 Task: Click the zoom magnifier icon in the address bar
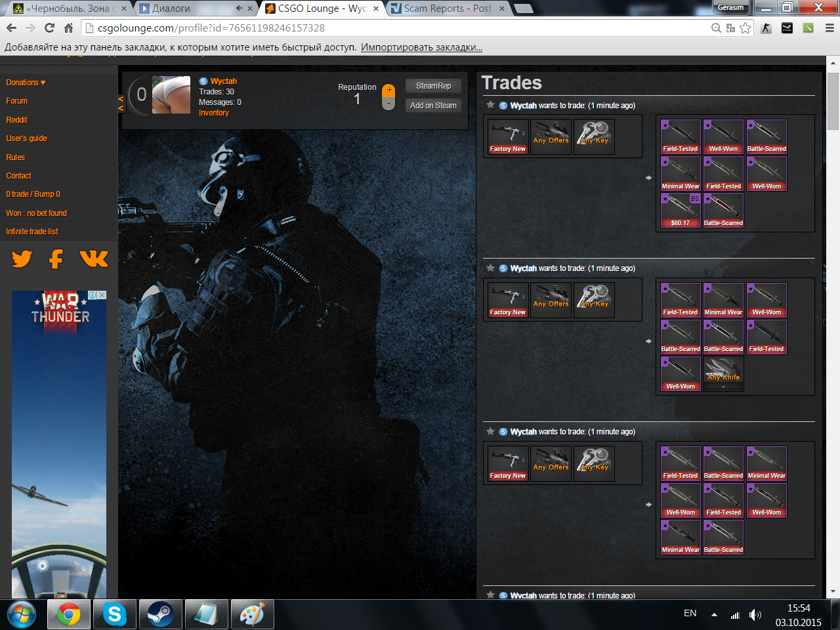point(716,28)
